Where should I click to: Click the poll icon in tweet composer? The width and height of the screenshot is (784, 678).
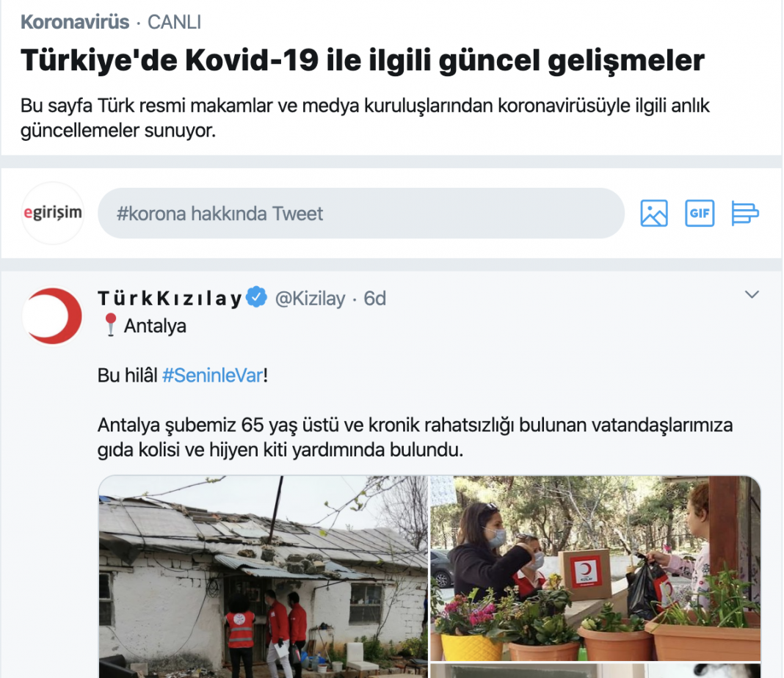[745, 214]
